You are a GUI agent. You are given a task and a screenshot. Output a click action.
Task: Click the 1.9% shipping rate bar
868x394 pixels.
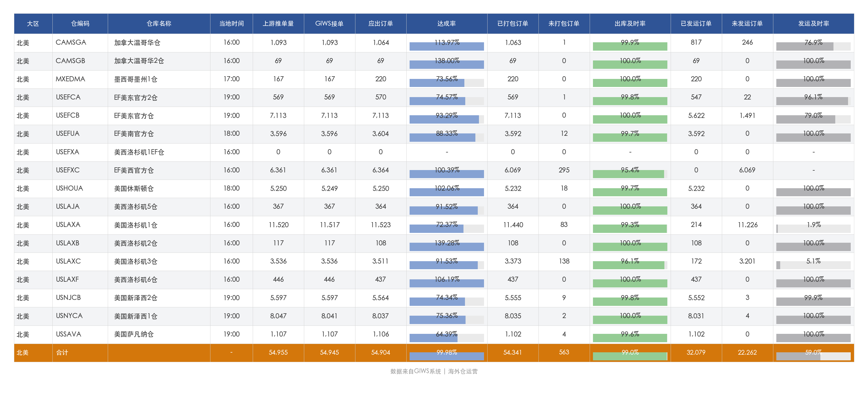pos(813,228)
